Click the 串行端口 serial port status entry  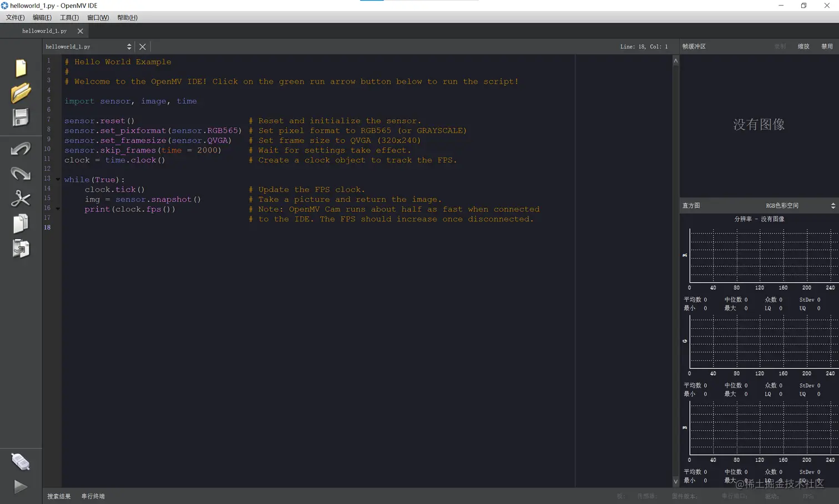point(735,496)
